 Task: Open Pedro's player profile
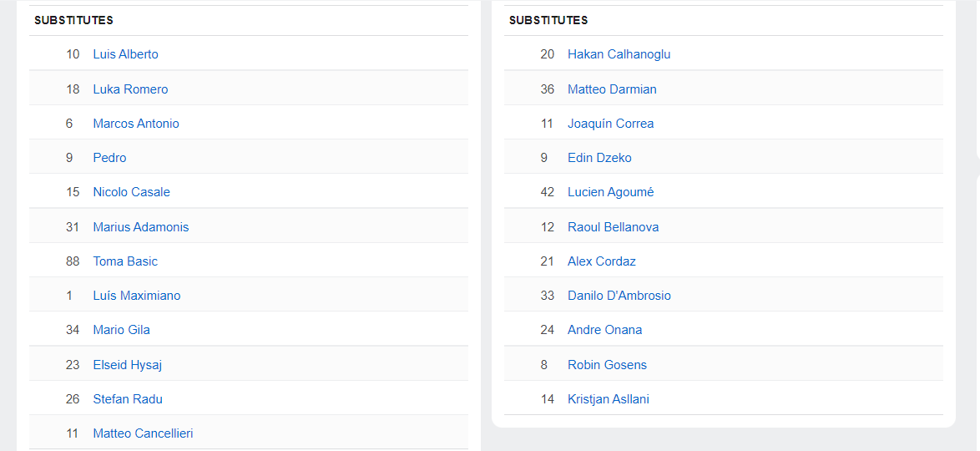tap(109, 158)
